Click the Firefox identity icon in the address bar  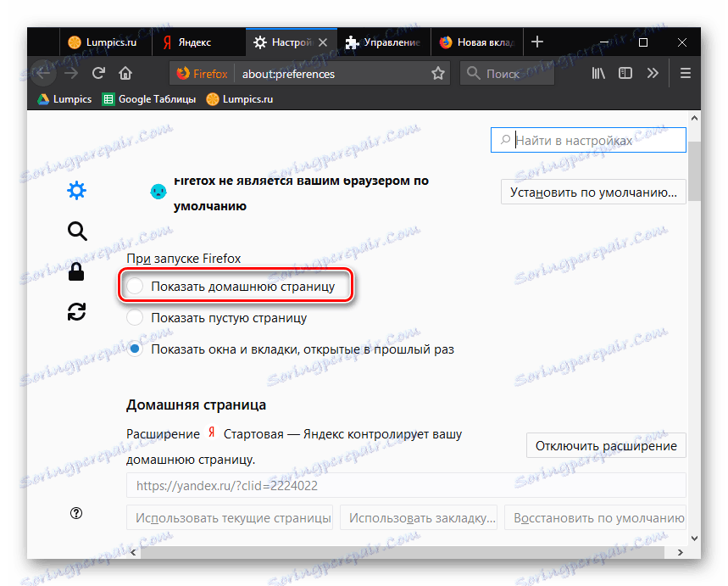[202, 74]
